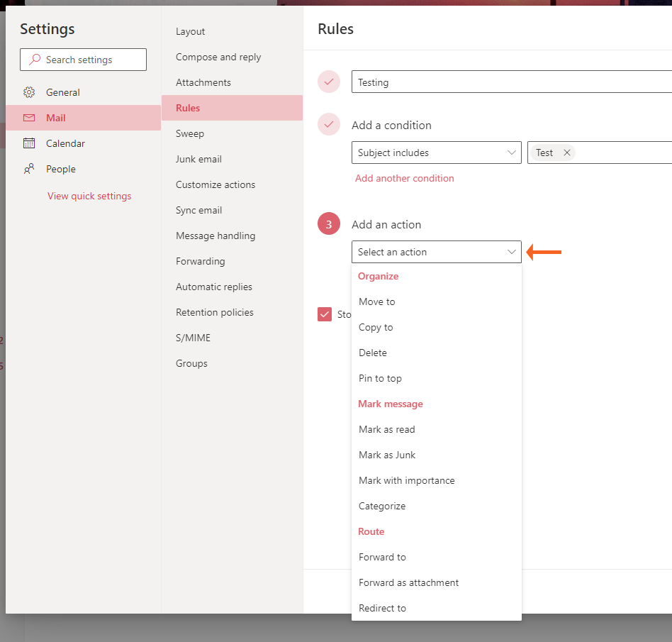Toggle the Stop processing more rules checkbox
This screenshot has height=642, width=672.
point(325,314)
